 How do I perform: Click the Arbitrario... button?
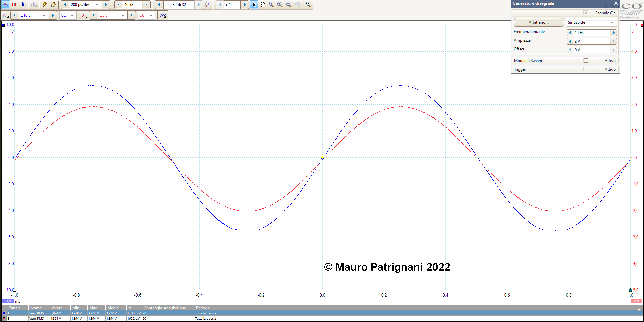[x=539, y=22]
